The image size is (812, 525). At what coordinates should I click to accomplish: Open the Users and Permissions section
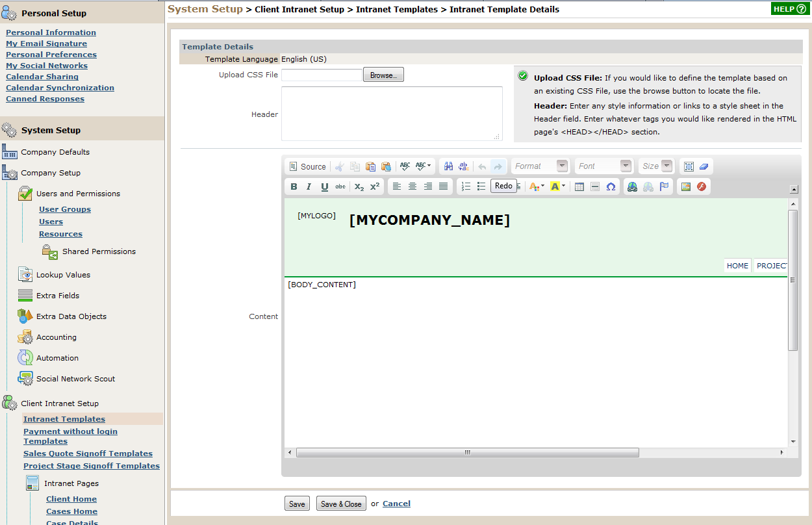[x=78, y=194]
